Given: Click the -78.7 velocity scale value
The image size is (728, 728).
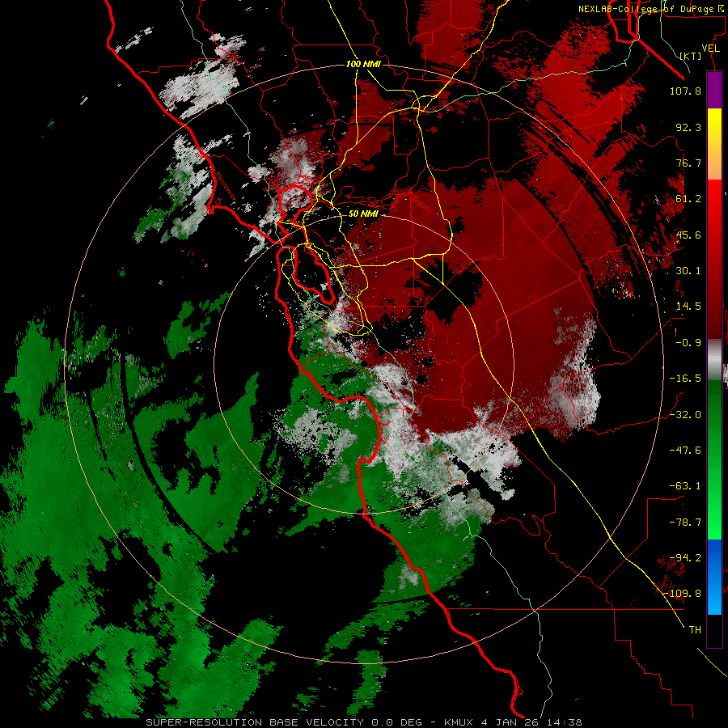Looking at the screenshot, I should point(685,523).
